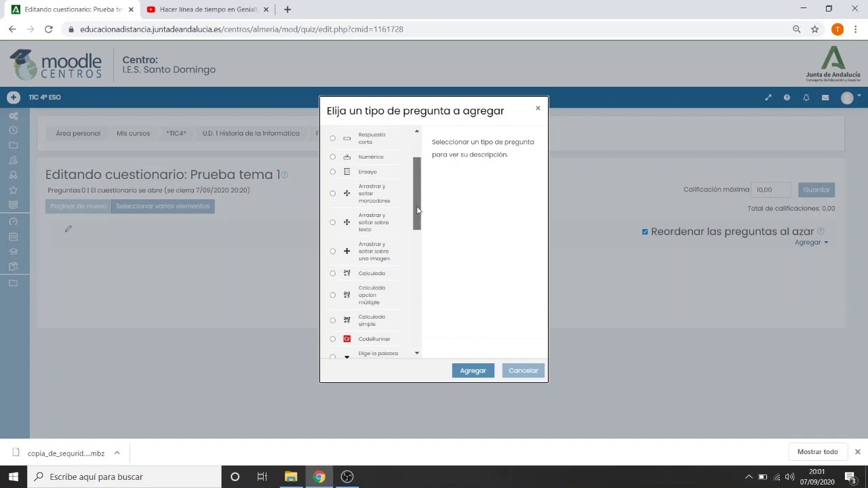Click the sidebar star icon
The width and height of the screenshot is (868, 488).
(x=13, y=190)
